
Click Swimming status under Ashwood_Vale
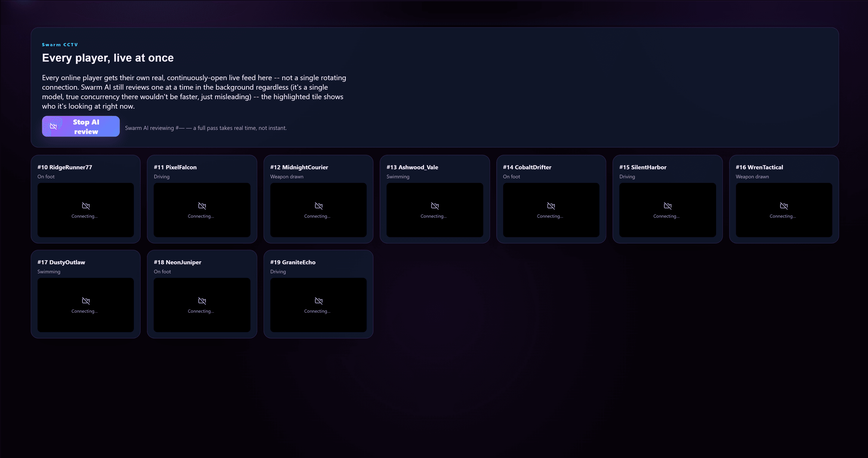pos(398,177)
